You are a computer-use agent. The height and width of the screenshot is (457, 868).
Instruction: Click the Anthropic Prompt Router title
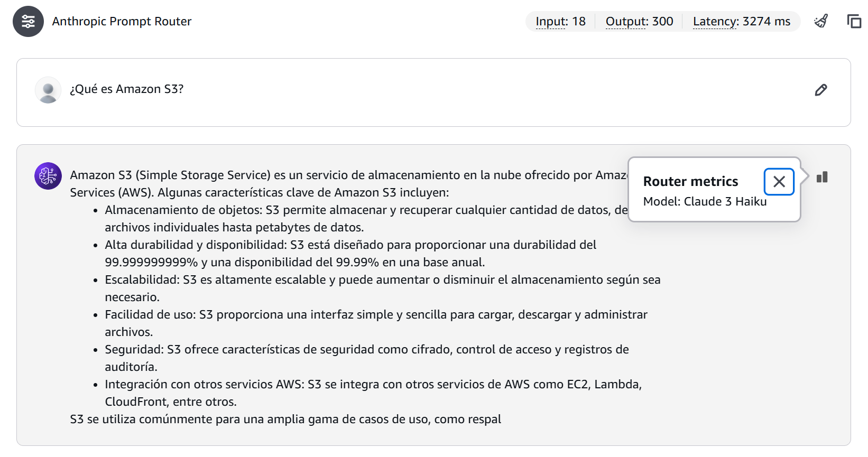122,21
